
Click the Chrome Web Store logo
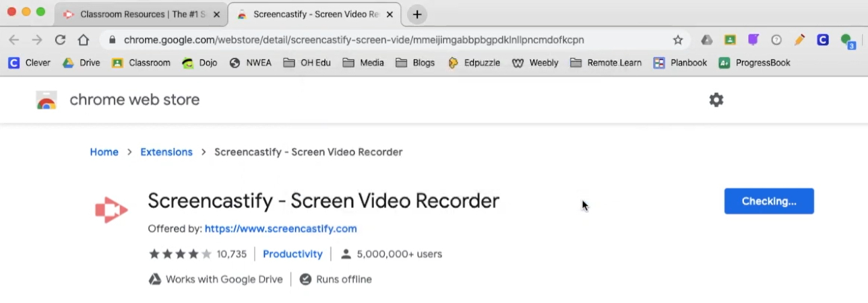click(x=46, y=100)
